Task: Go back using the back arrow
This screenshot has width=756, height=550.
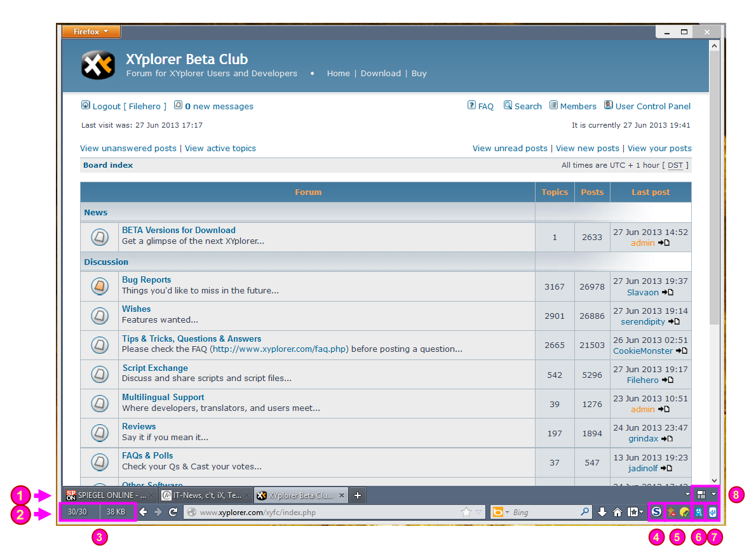Action: click(144, 512)
